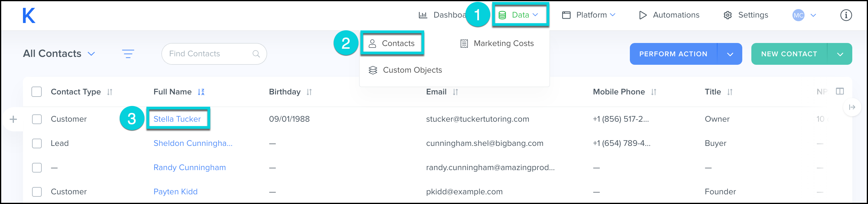Sort by Full Name column icon
Image resolution: width=868 pixels, height=204 pixels.
click(x=201, y=92)
